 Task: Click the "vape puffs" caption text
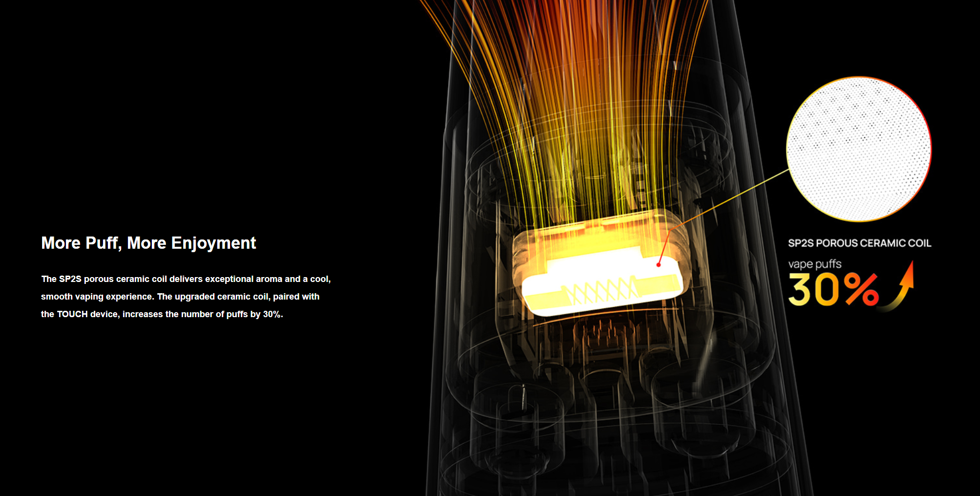814,264
